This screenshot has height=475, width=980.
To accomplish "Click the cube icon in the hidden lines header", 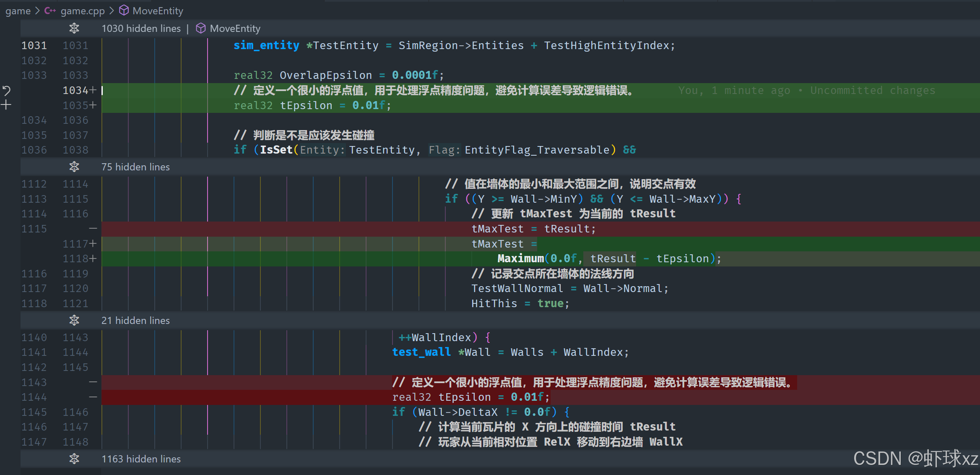I will tap(201, 29).
